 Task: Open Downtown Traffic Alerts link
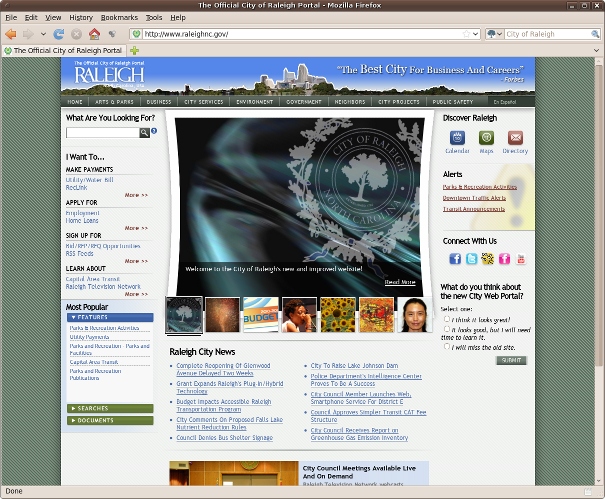click(x=474, y=198)
